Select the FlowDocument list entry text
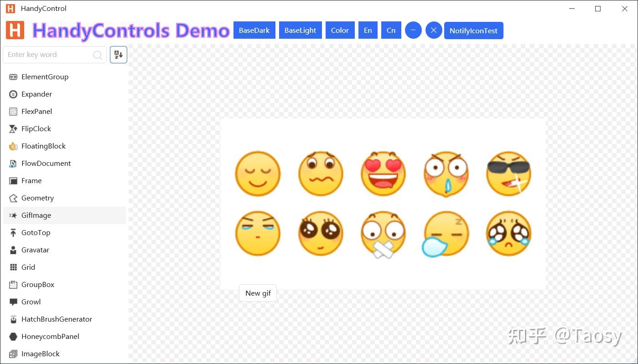638x364 pixels. pyautogui.click(x=46, y=164)
